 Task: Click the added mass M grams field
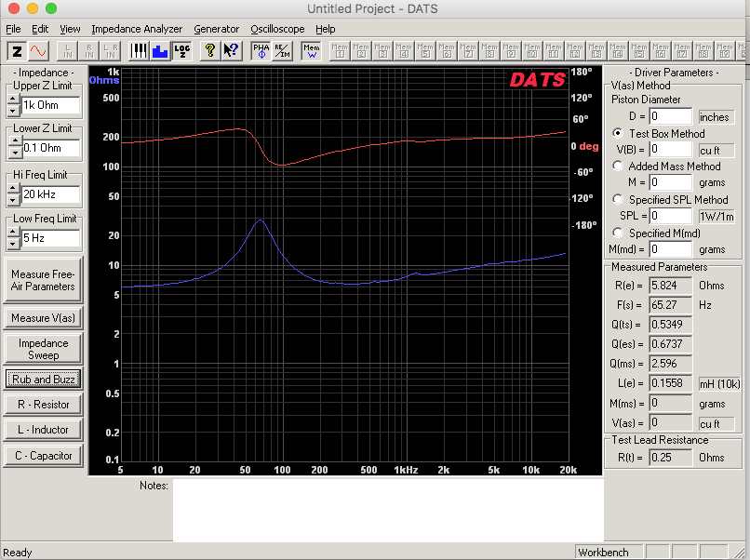[x=670, y=182]
